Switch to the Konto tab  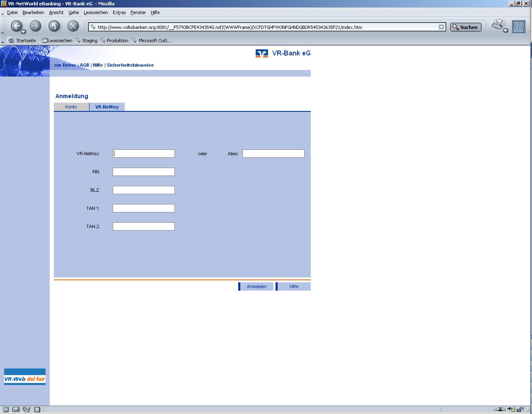(71, 107)
